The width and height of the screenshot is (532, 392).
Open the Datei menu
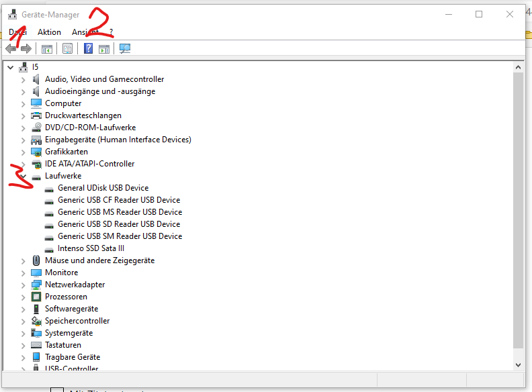pos(17,32)
